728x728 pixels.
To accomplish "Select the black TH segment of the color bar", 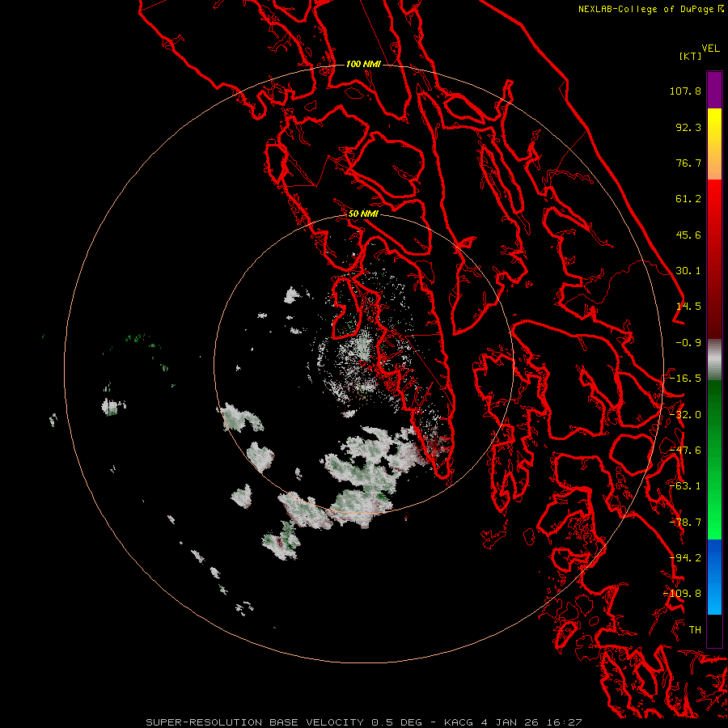I will tap(714, 630).
